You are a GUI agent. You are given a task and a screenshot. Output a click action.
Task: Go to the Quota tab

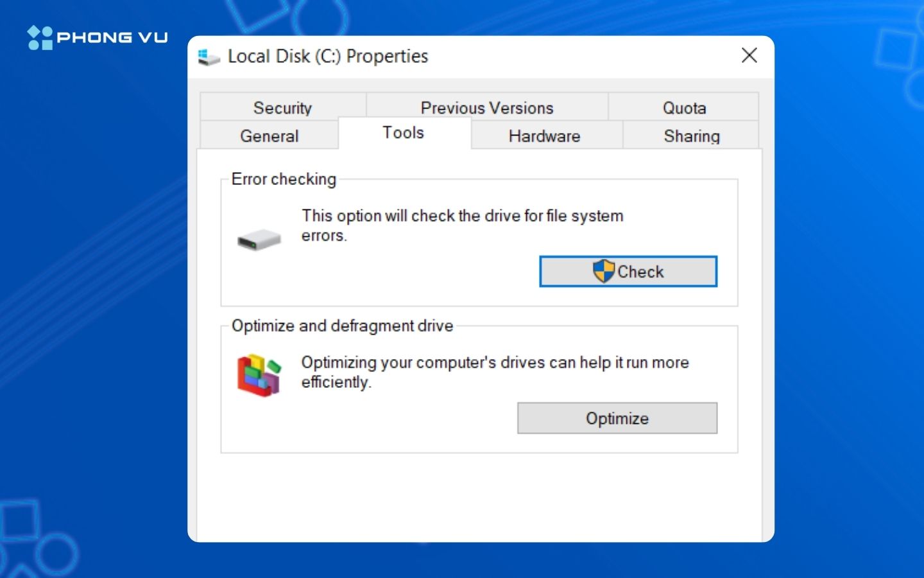[684, 108]
